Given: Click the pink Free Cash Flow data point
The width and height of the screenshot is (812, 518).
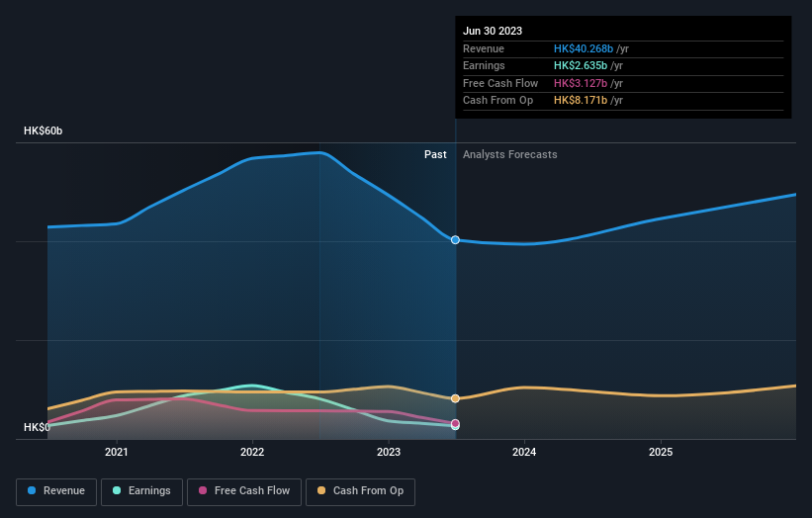Looking at the screenshot, I should [455, 423].
